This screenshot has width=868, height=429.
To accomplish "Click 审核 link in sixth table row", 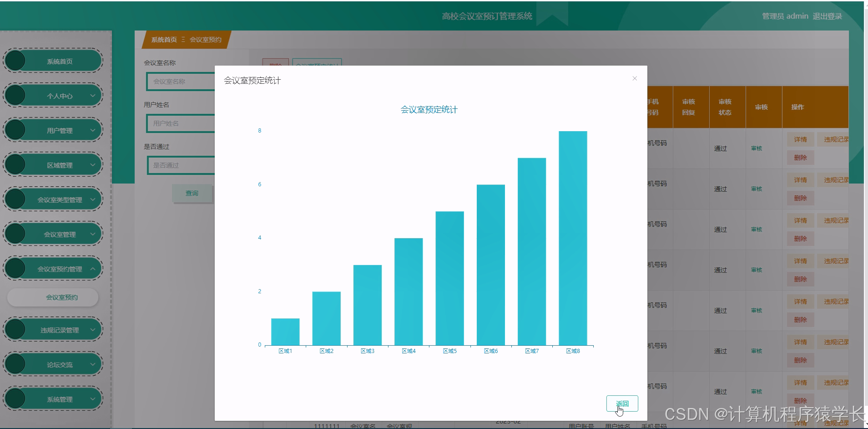I will tap(757, 351).
